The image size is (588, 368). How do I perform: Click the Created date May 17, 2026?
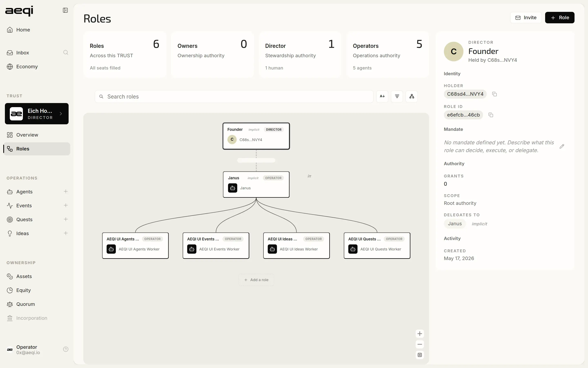tap(459, 258)
